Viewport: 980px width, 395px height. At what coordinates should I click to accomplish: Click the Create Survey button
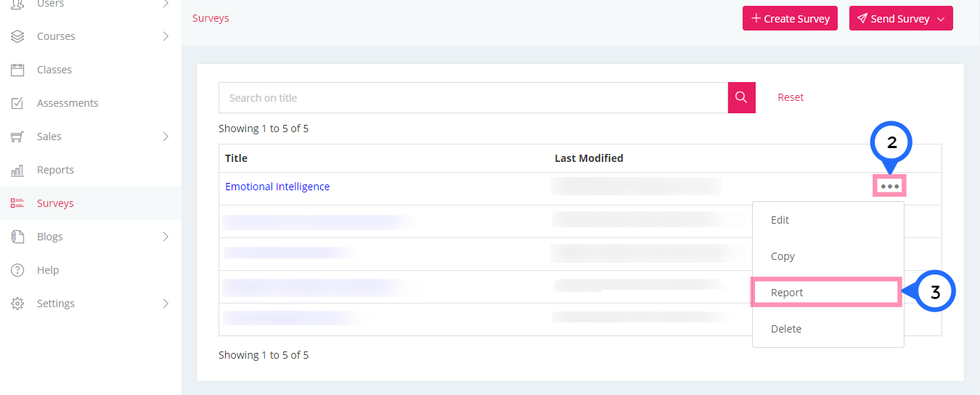791,19
